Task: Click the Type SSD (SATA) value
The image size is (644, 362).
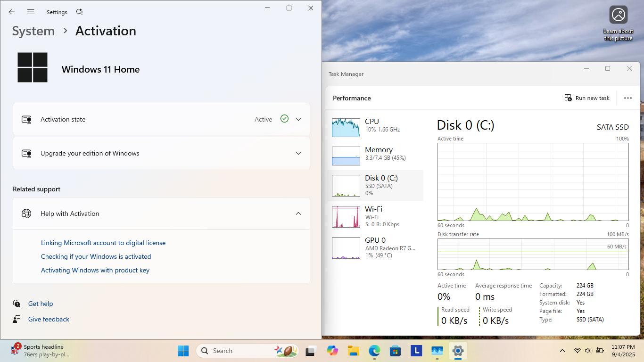Action: (590, 320)
